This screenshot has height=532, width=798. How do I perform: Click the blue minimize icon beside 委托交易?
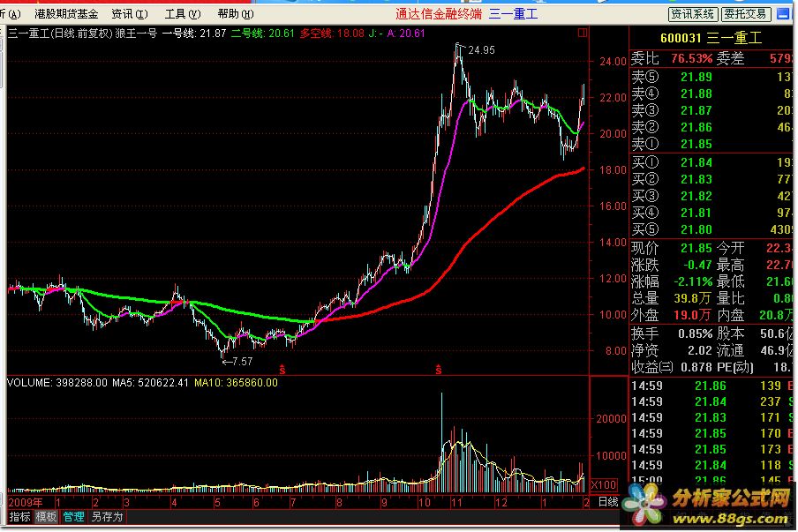(x=783, y=14)
